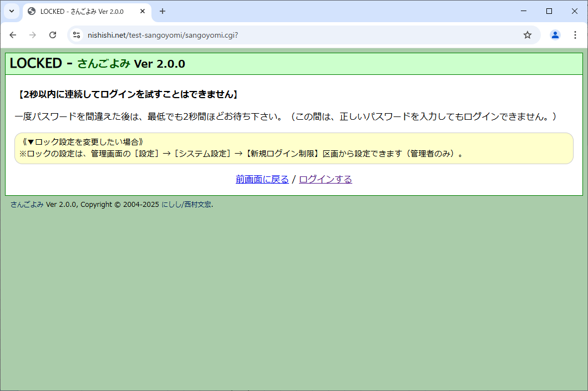Open the さんごよみ link in the header

coord(104,64)
